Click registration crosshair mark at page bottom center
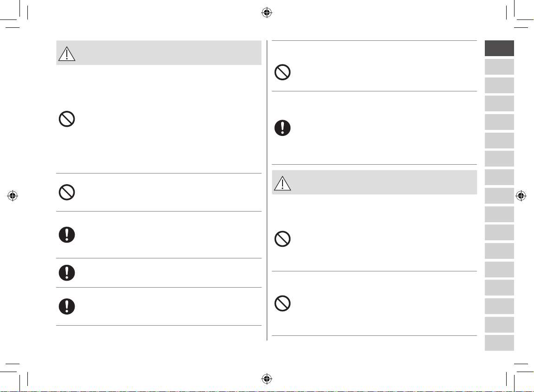 tap(267, 379)
